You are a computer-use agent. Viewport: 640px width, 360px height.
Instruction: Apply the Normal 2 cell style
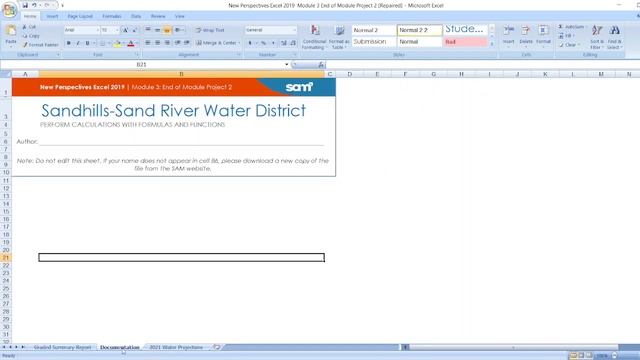(374, 30)
